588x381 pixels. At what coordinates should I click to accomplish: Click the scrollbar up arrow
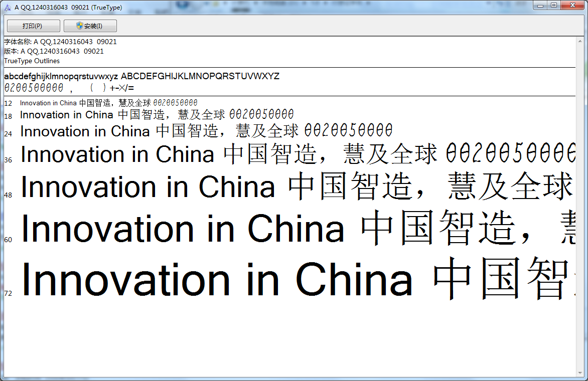[x=580, y=41]
